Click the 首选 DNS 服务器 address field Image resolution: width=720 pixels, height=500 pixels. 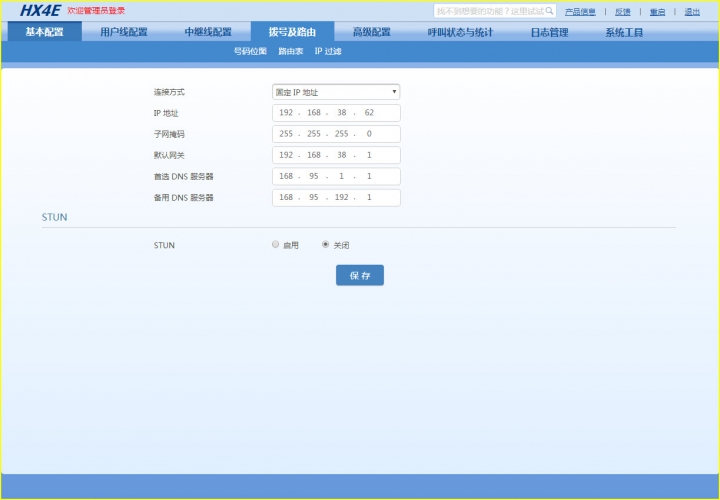click(336, 176)
